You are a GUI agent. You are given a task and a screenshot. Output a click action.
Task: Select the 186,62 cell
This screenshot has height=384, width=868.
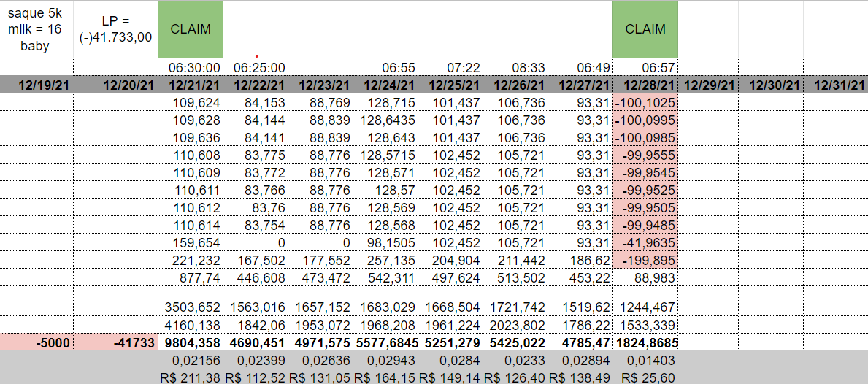click(580, 259)
